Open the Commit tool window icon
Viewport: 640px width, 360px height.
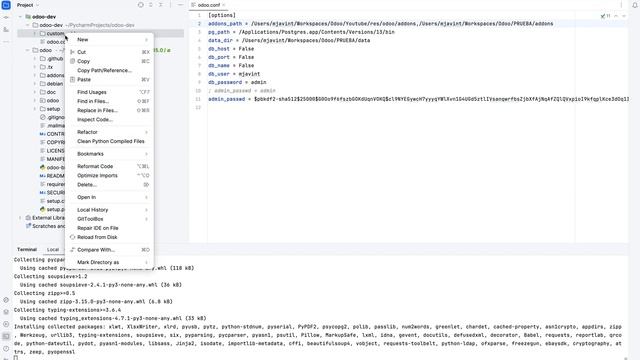point(6,18)
